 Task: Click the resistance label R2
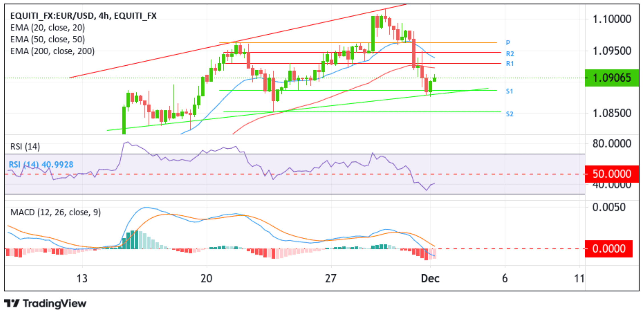(510, 54)
